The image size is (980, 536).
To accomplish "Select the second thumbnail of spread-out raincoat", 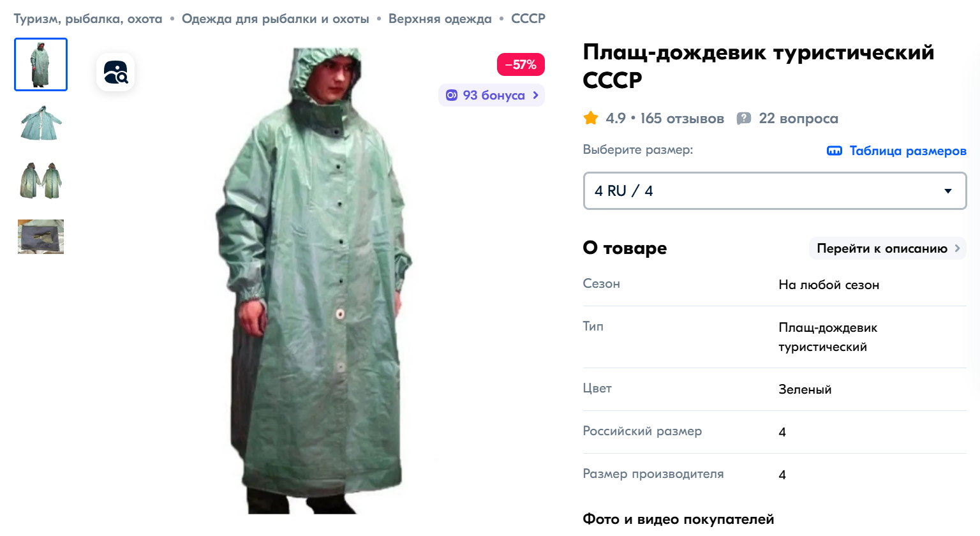I will (41, 123).
